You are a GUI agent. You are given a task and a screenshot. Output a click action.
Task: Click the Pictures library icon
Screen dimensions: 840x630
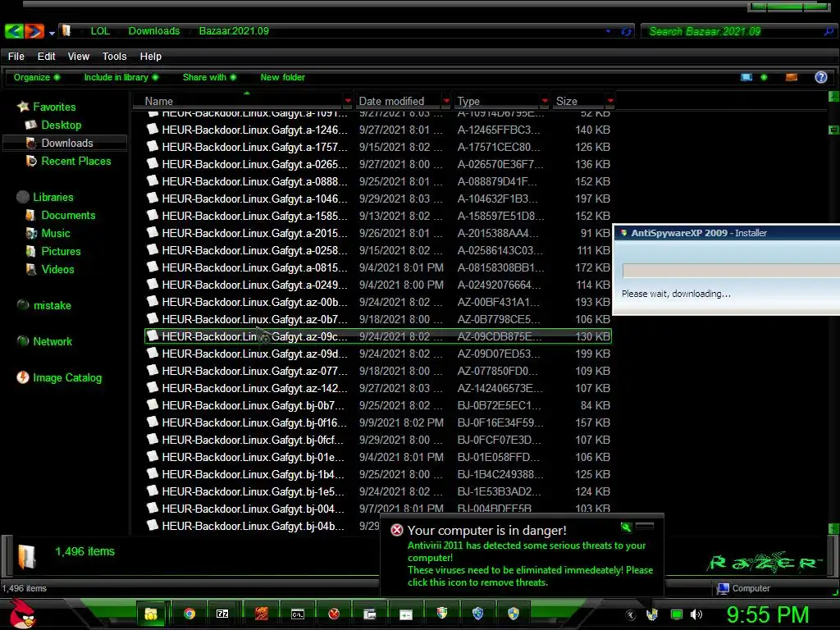click(30, 251)
